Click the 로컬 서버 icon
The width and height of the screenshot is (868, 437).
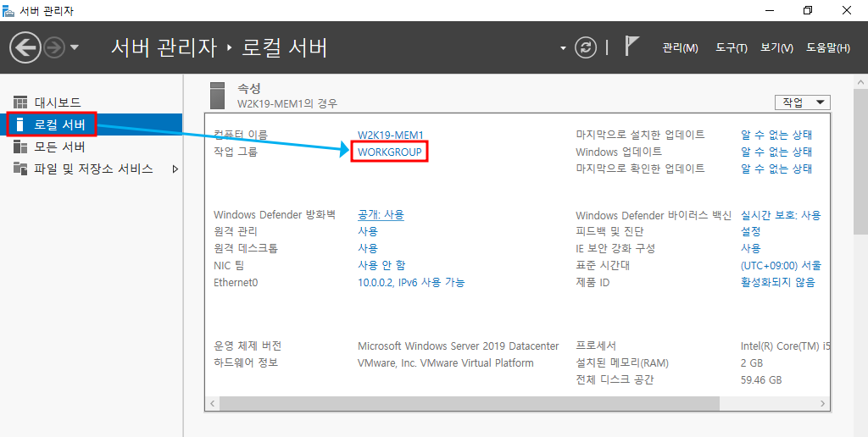point(20,124)
